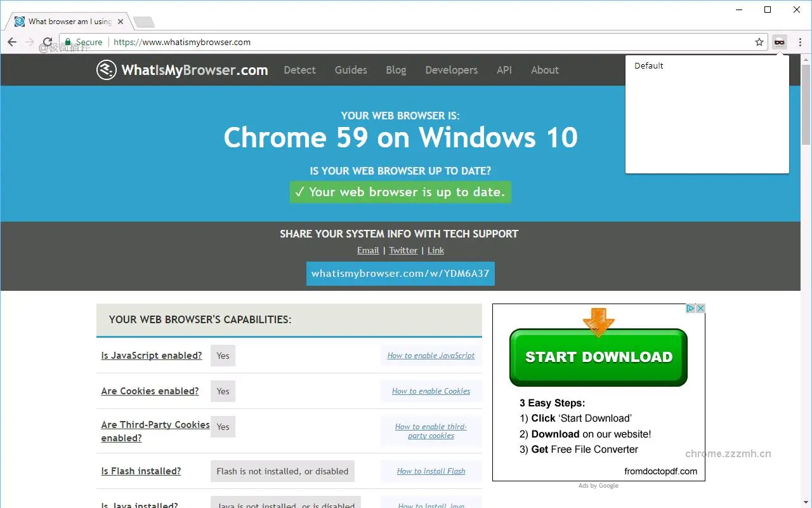The height and width of the screenshot is (508, 812).
Task: Click the Secure padlock in the address bar
Action: tap(68, 42)
